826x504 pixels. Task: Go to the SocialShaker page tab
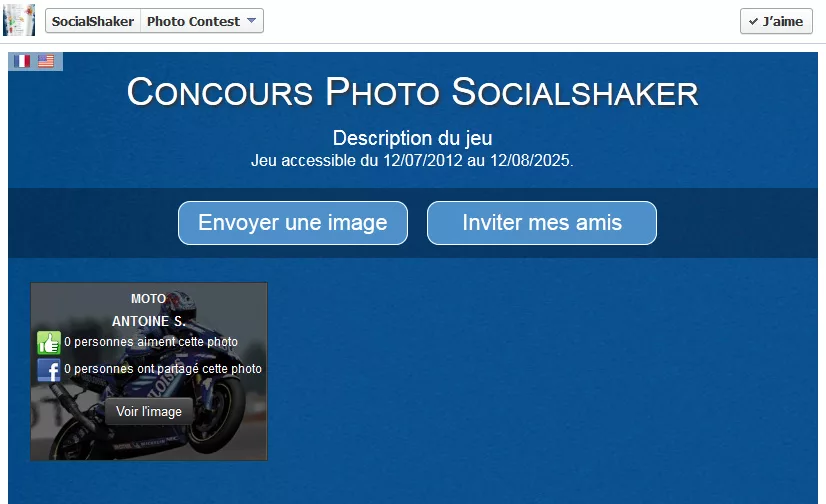click(x=93, y=21)
